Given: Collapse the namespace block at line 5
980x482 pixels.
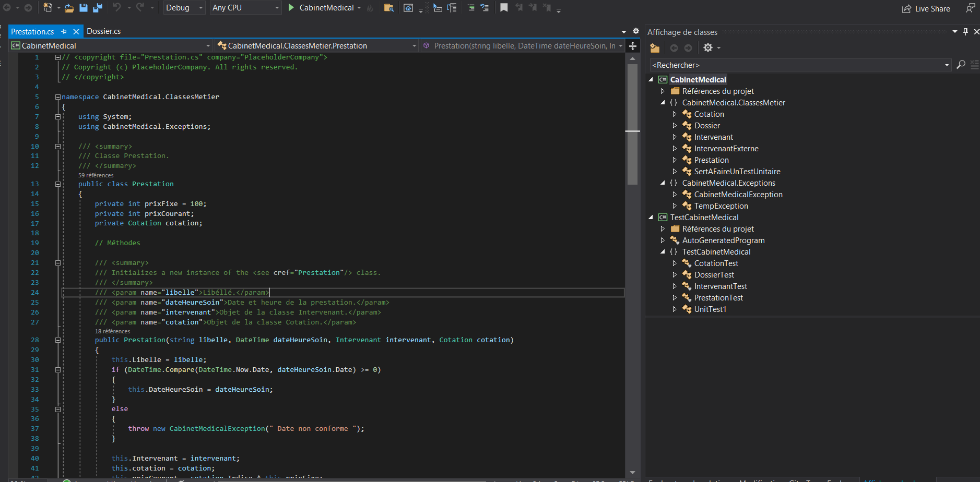Looking at the screenshot, I should pyautogui.click(x=58, y=97).
